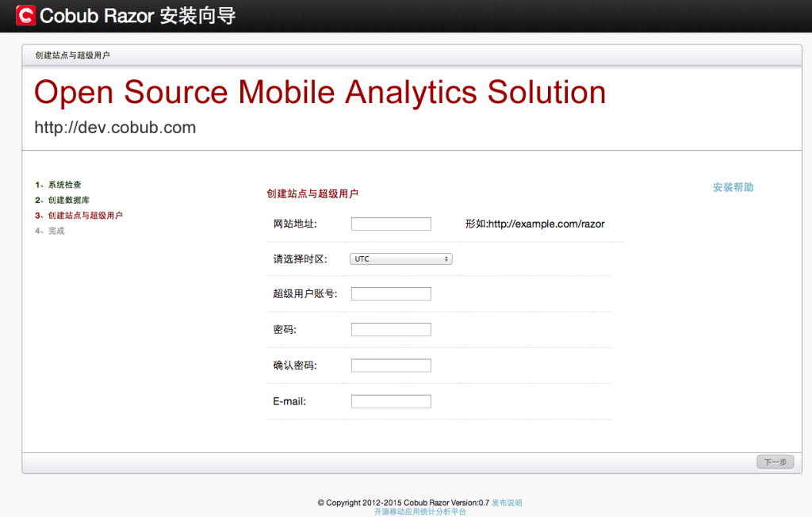This screenshot has width=812, height=517.
Task: Open the 安装帮助 link
Action: click(733, 187)
